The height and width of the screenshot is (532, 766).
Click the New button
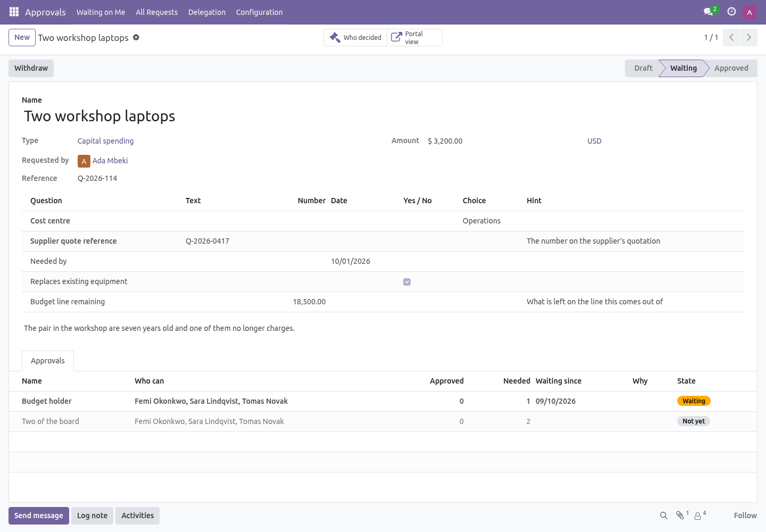point(22,37)
